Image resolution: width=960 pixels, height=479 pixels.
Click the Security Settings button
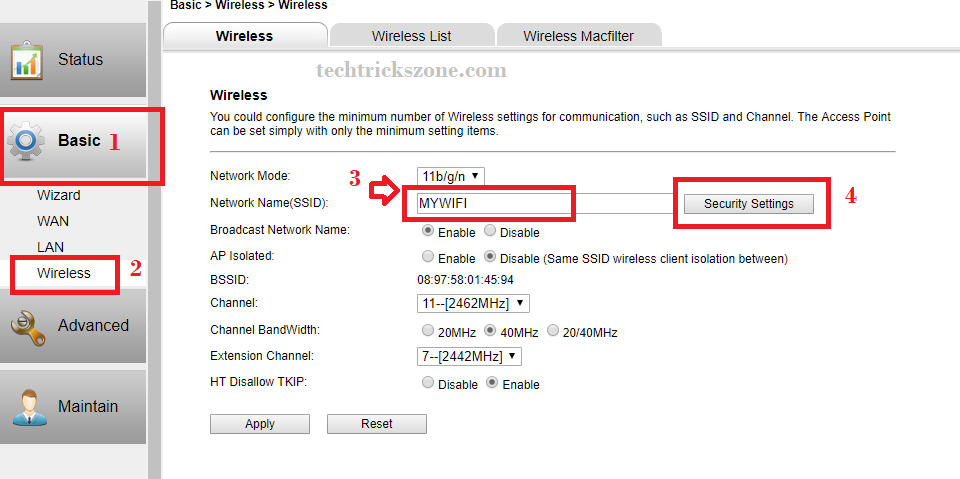[x=748, y=204]
